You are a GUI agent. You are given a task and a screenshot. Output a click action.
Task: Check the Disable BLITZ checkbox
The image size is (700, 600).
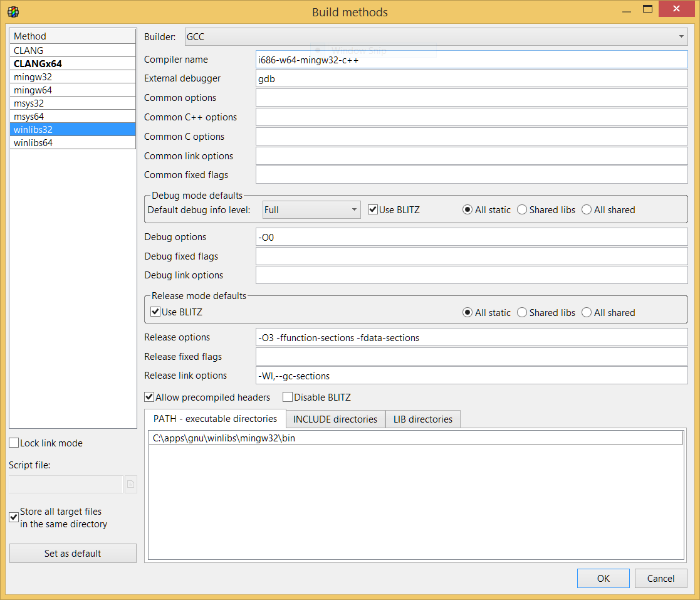(x=288, y=397)
